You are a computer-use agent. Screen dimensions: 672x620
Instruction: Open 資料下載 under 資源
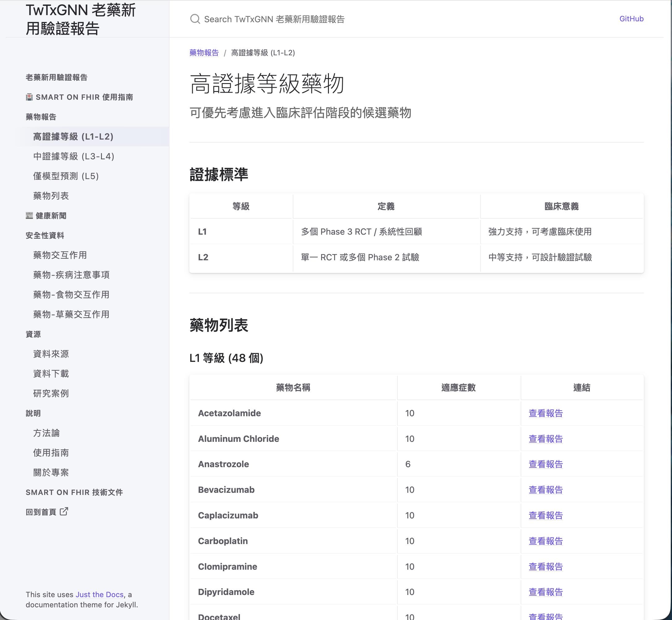click(x=51, y=373)
